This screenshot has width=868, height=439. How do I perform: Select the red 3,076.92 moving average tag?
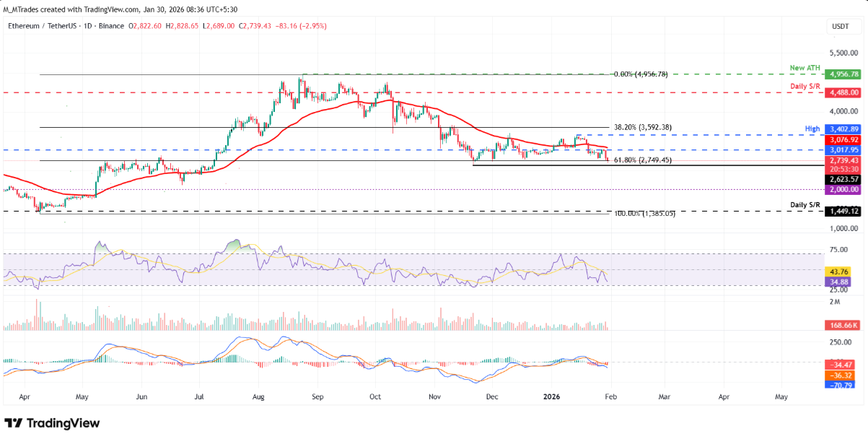pos(844,139)
